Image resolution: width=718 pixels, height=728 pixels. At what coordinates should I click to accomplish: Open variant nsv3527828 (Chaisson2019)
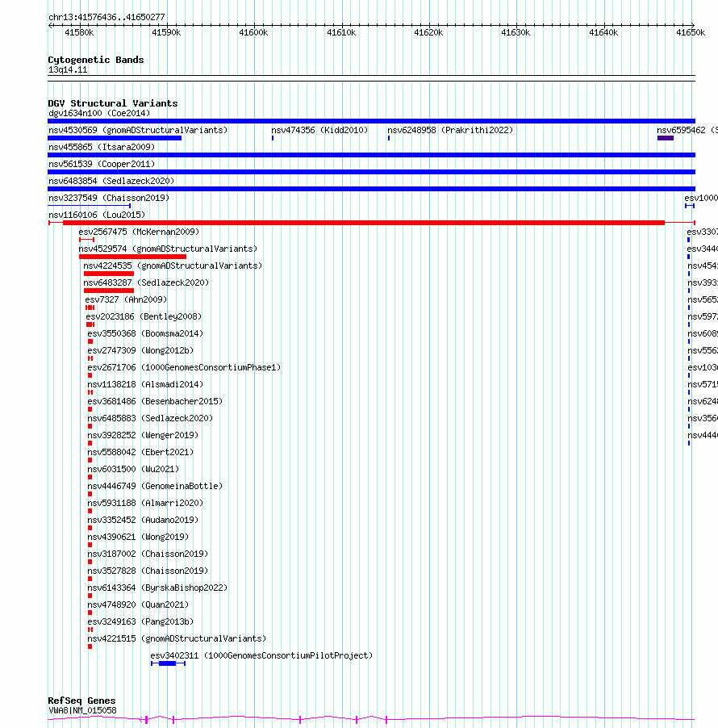coord(148,571)
